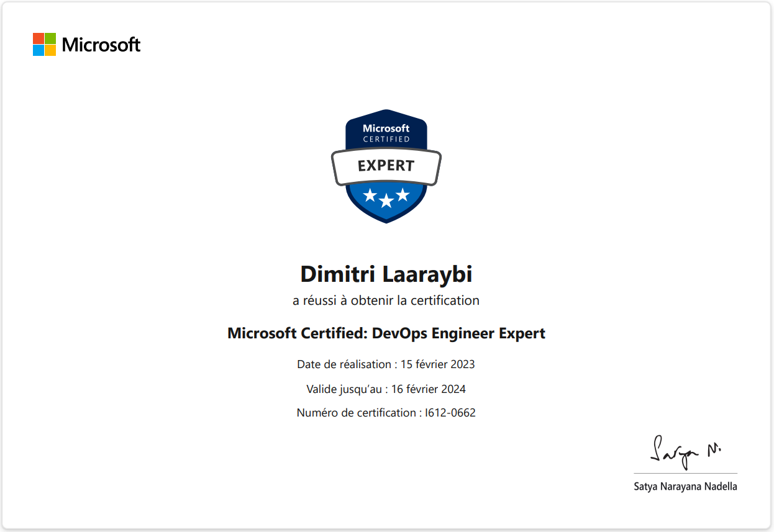Click the DevOps Engineer Expert certification title
Screen dimensions: 774x532
click(386, 333)
